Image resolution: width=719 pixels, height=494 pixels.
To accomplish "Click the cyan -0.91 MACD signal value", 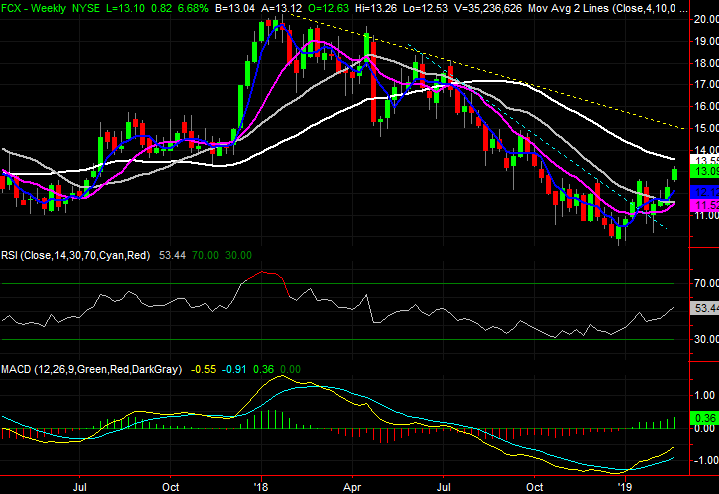I will click(231, 369).
